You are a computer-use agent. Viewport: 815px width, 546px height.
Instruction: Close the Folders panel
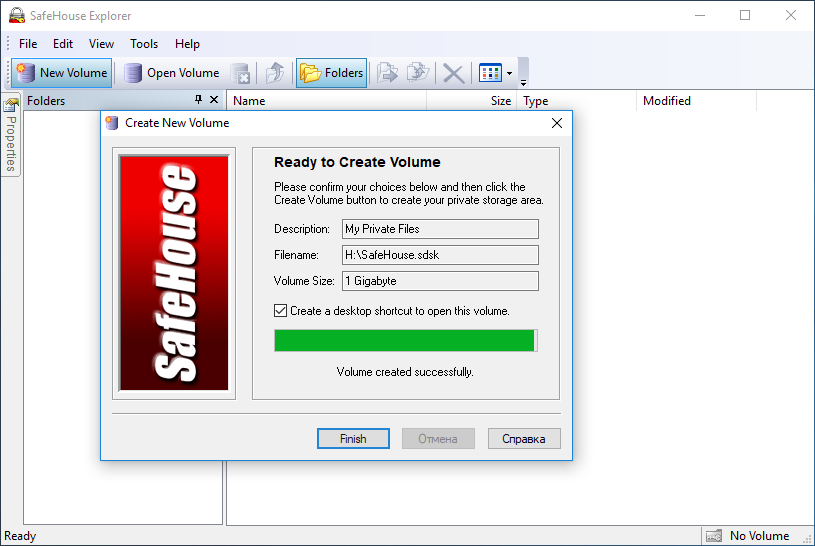click(x=214, y=99)
